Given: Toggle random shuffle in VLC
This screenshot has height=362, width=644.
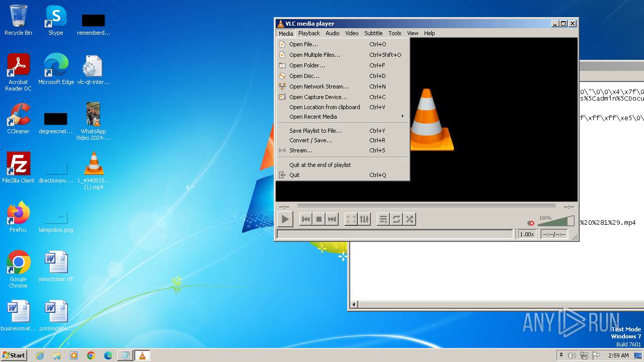Looking at the screenshot, I should point(410,219).
